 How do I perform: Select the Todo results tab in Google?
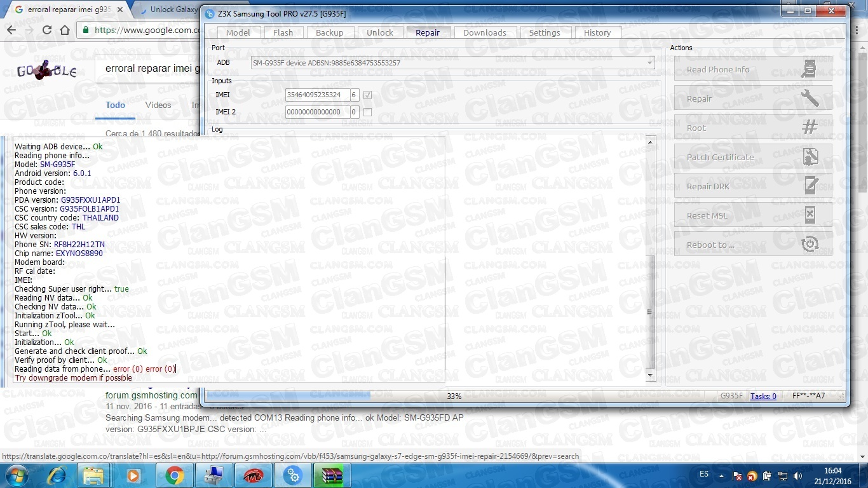tap(115, 105)
